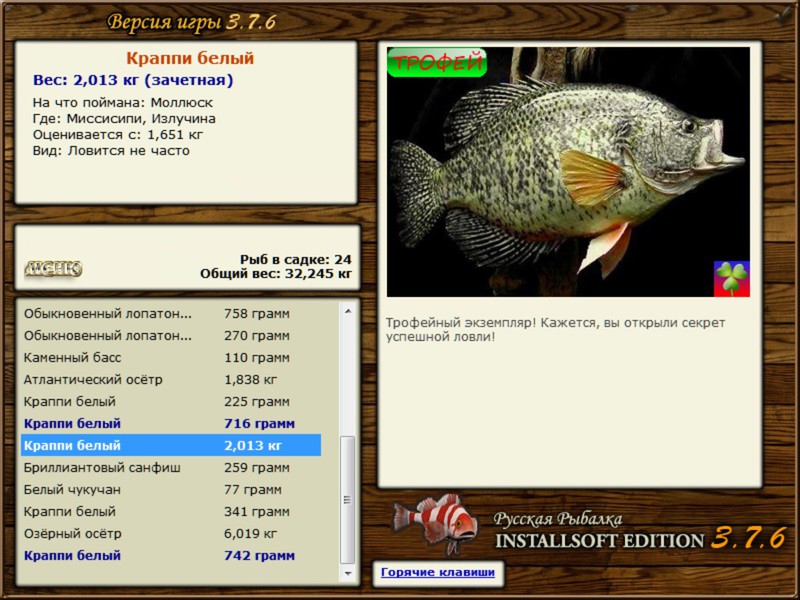Viewport: 800px width, 600px height.
Task: Click the Вид: Ловится не часто line
Action: coord(111,151)
